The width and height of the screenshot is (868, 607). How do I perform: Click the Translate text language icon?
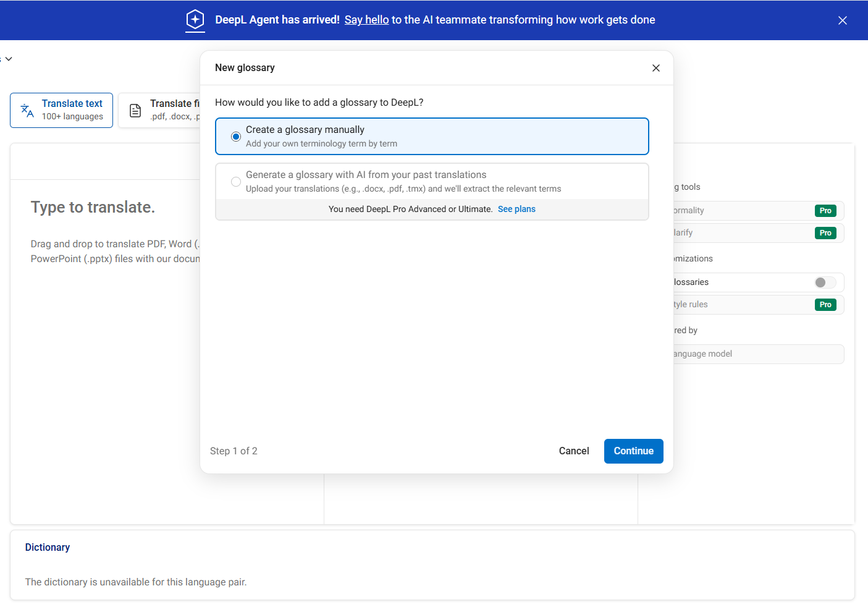pyautogui.click(x=27, y=111)
